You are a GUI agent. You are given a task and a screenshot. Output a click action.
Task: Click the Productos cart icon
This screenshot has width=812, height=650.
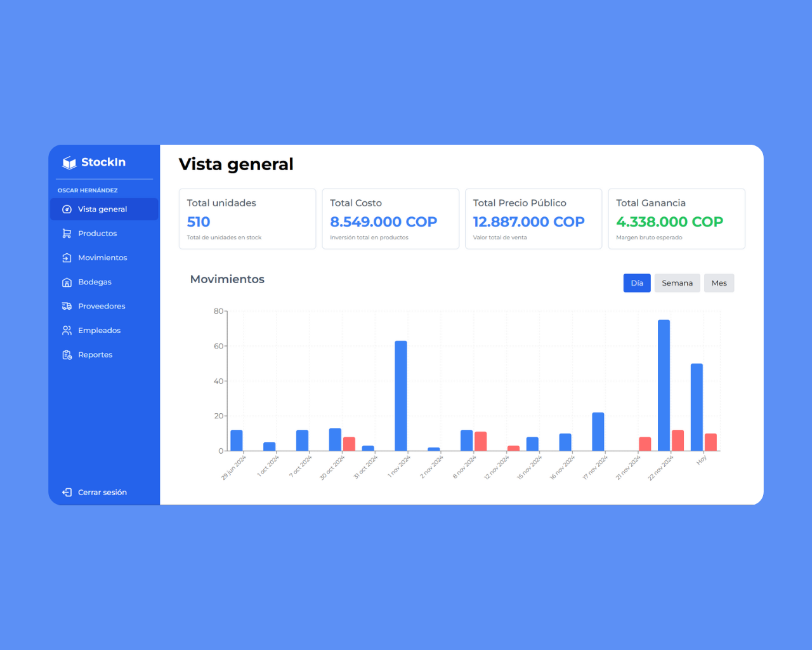(67, 234)
